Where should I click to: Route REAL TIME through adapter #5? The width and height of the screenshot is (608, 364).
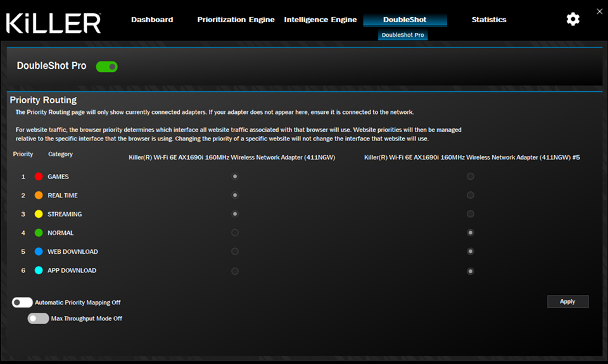pyautogui.click(x=471, y=195)
